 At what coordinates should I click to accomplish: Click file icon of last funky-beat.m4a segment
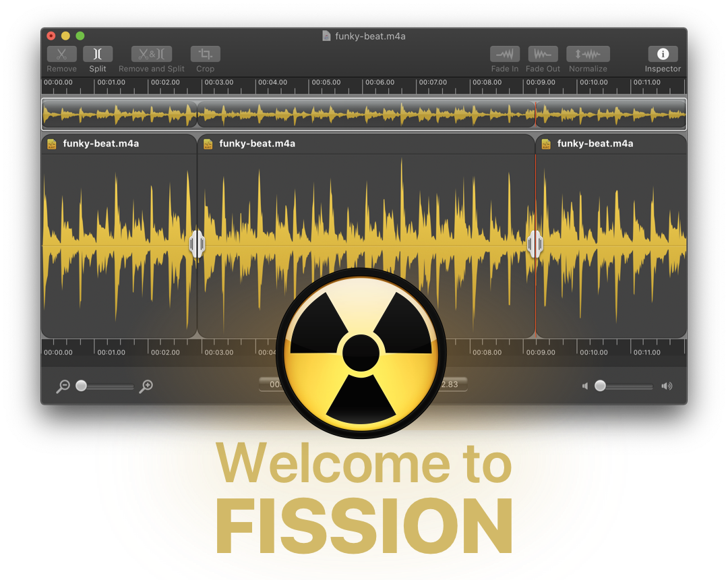[546, 144]
